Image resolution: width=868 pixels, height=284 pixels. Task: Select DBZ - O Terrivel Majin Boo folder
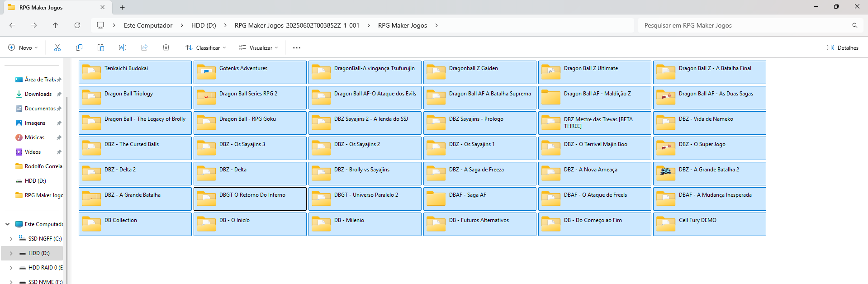pyautogui.click(x=595, y=148)
